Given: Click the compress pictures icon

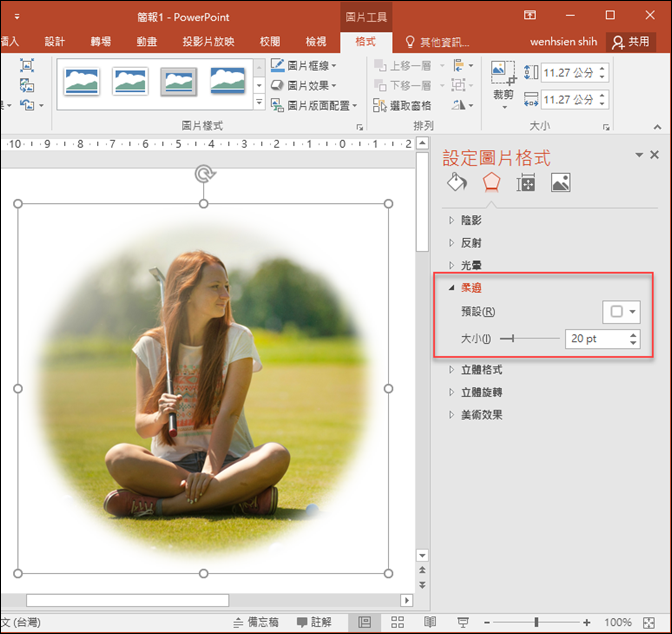Looking at the screenshot, I should [27, 66].
